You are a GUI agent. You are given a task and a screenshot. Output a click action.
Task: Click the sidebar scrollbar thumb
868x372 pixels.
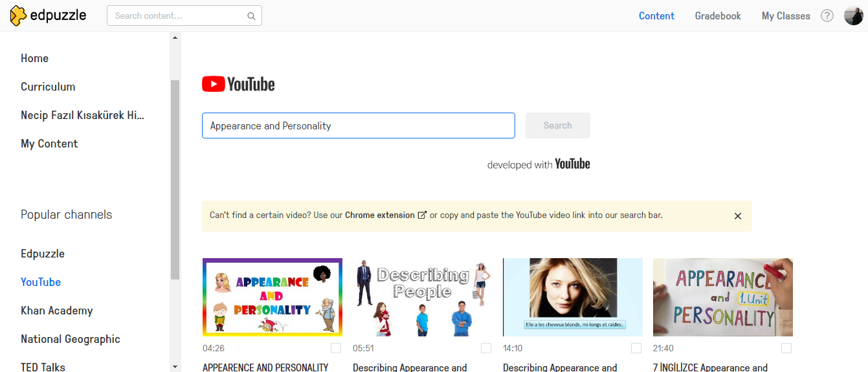coord(175,180)
